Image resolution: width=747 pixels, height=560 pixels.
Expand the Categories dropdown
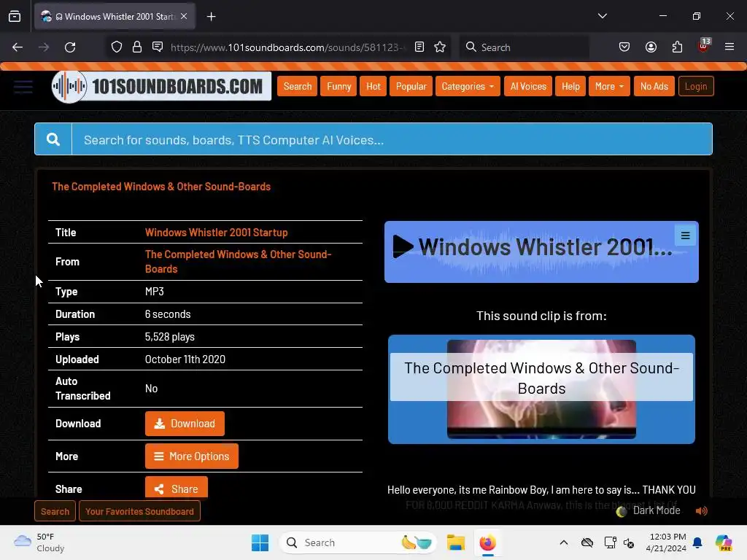click(468, 86)
